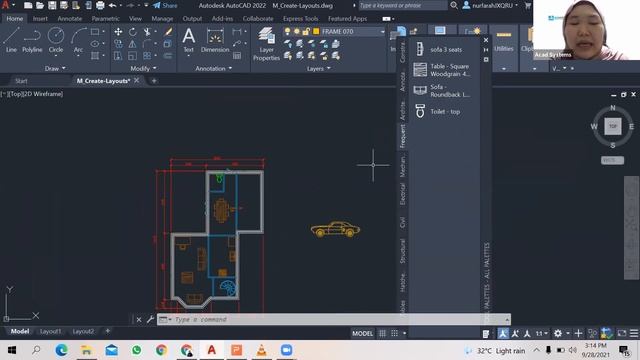This screenshot has height=360, width=640.
Task: Click the Move tool in Modify panel
Action: [x=118, y=32]
